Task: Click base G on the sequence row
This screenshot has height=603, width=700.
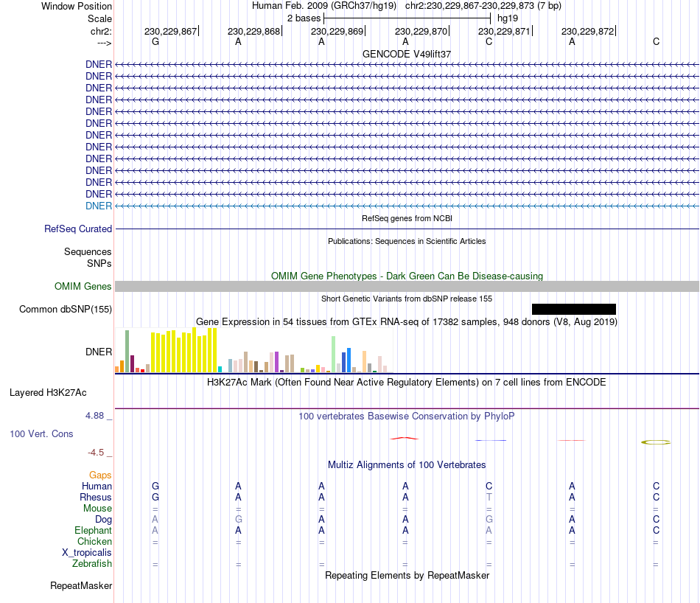Action: [x=155, y=41]
